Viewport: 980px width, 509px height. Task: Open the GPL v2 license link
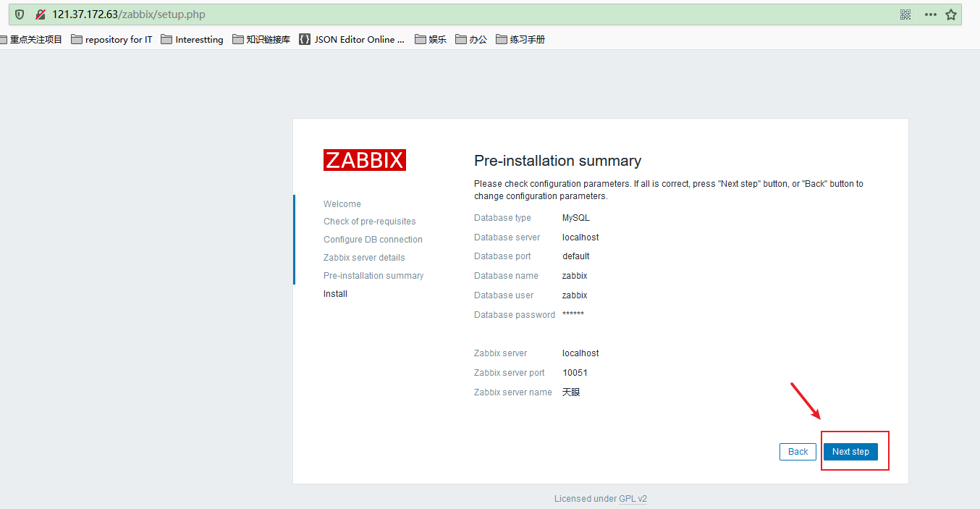pyautogui.click(x=633, y=498)
